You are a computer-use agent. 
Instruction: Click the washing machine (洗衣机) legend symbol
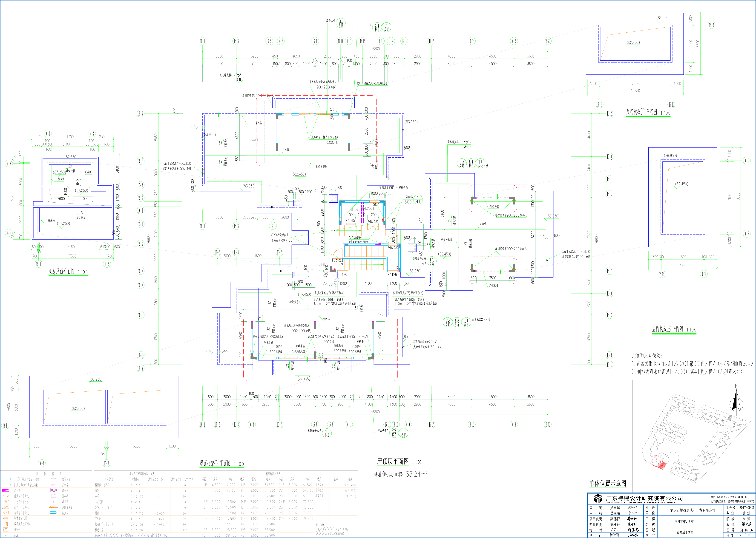pyautogui.click(x=54, y=496)
